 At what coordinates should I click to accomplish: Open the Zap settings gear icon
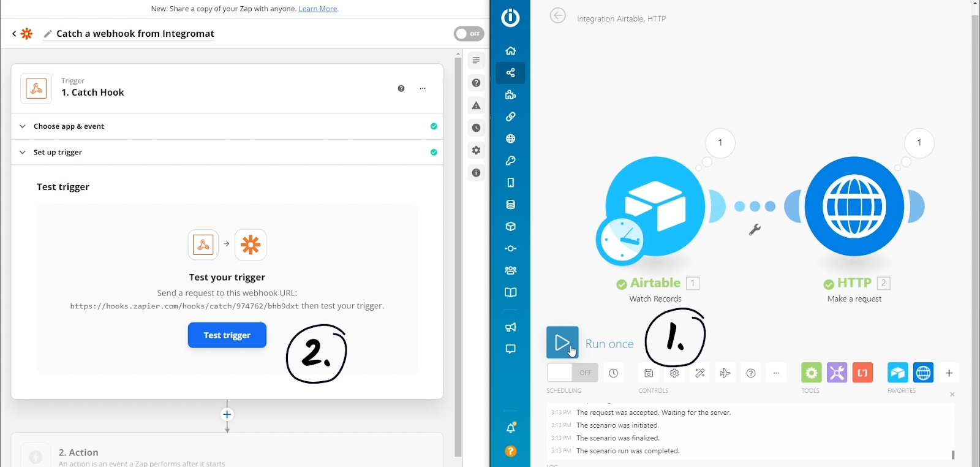[476, 150]
